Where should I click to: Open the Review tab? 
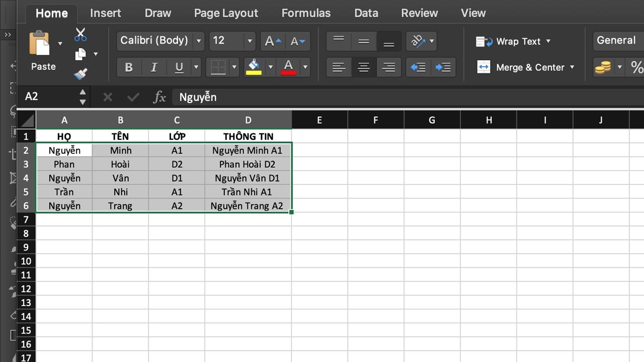tap(420, 13)
